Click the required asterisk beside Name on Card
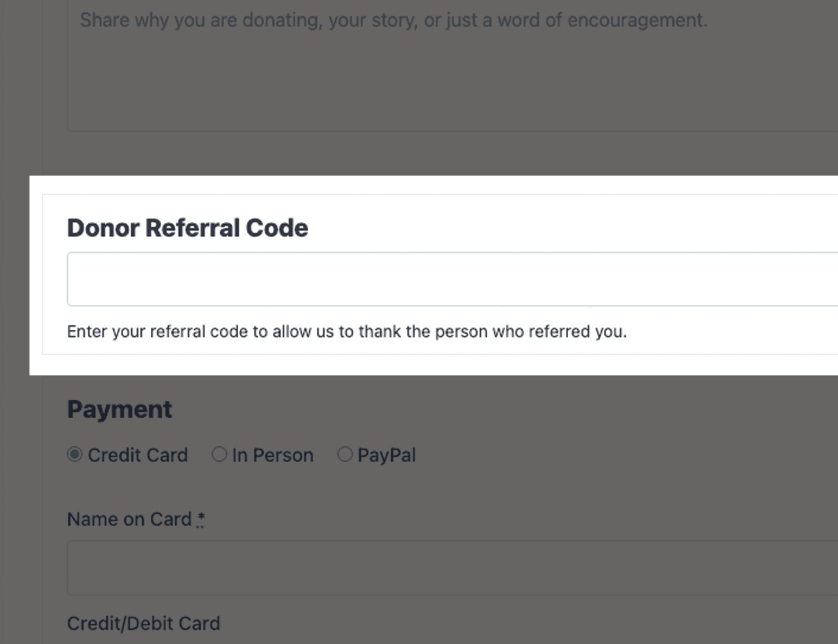838x644 pixels. tap(200, 519)
